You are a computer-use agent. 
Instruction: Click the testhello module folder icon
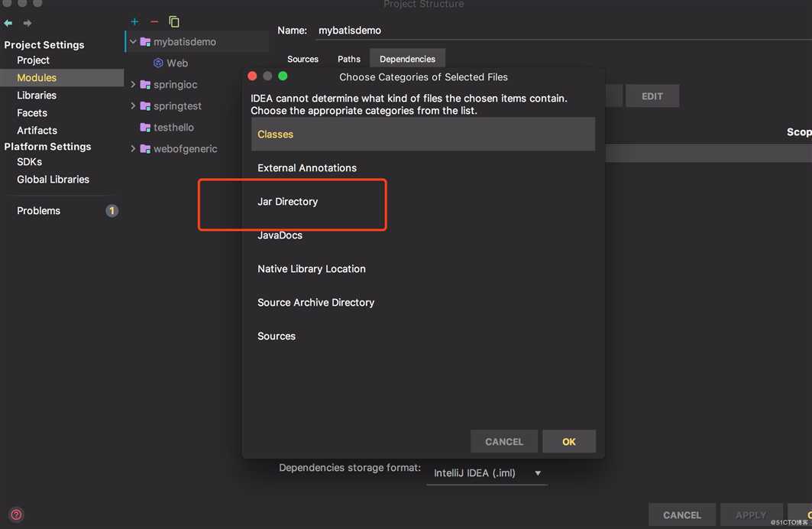coord(145,127)
